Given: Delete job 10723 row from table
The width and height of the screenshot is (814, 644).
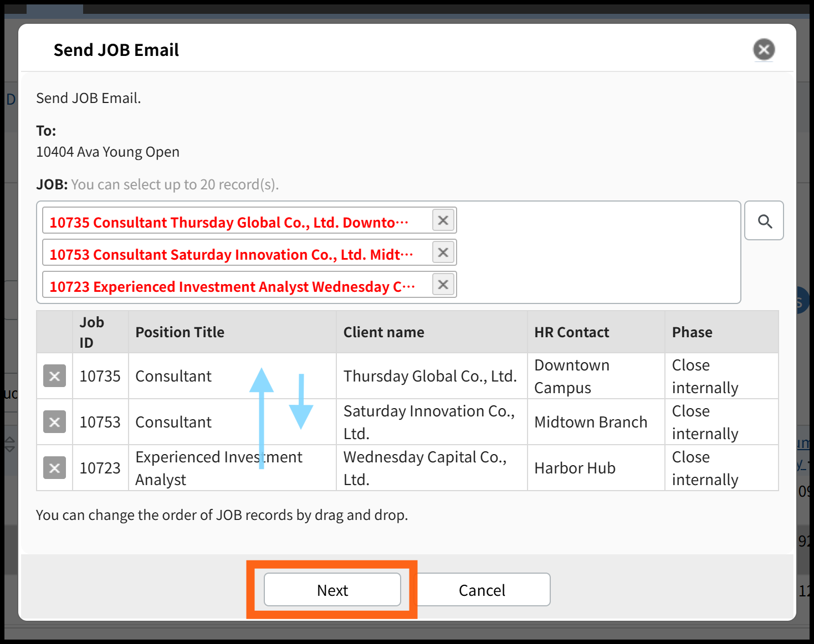Looking at the screenshot, I should 54,468.
